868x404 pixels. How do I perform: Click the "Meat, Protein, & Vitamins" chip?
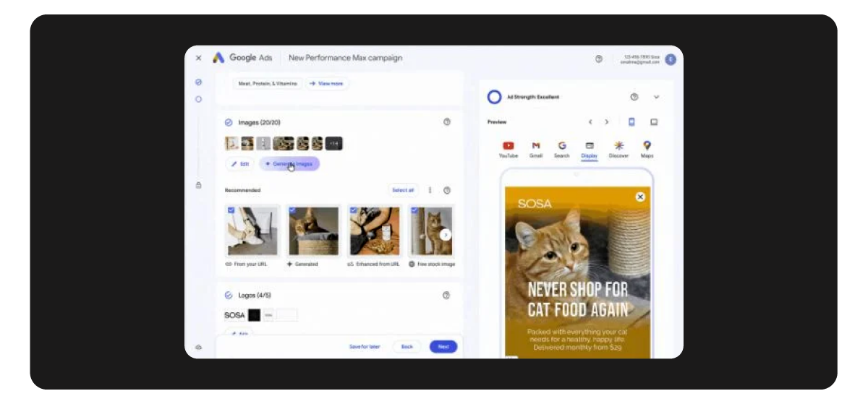tap(267, 84)
